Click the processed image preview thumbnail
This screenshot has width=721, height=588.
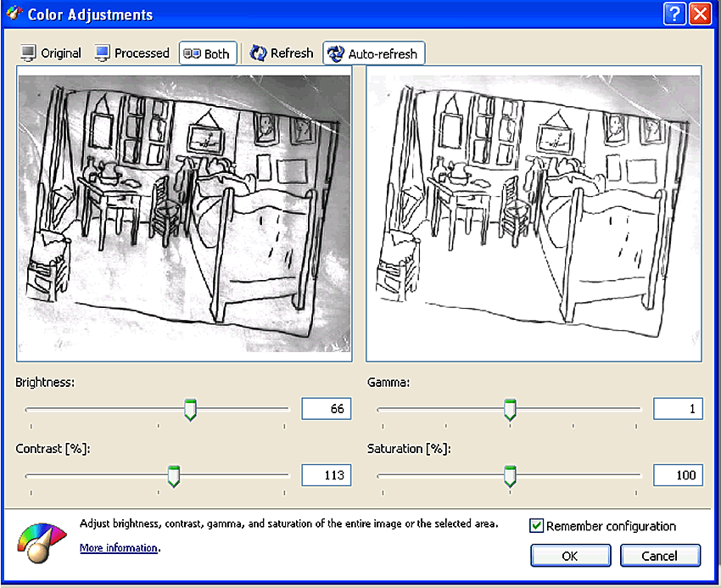coord(534,214)
